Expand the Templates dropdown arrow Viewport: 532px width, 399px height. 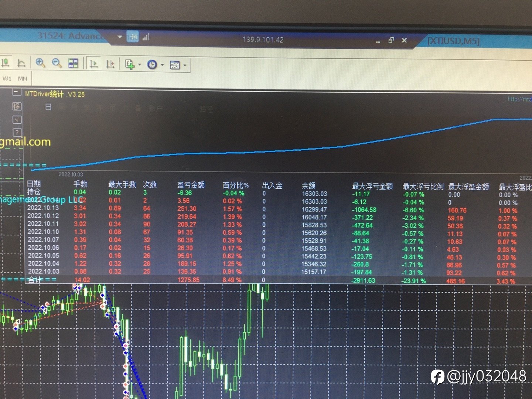click(185, 65)
